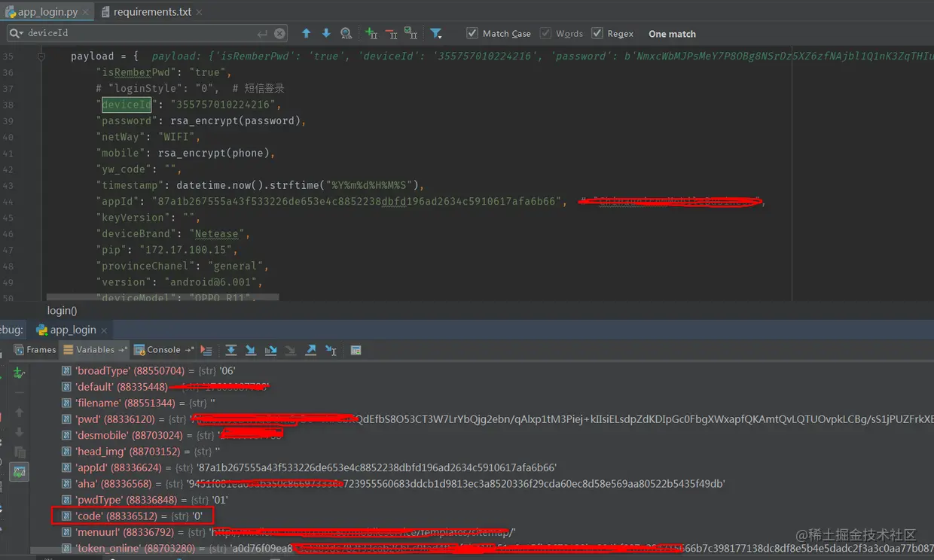
Task: Jump to previous occurrence up arrow
Action: coord(306,33)
